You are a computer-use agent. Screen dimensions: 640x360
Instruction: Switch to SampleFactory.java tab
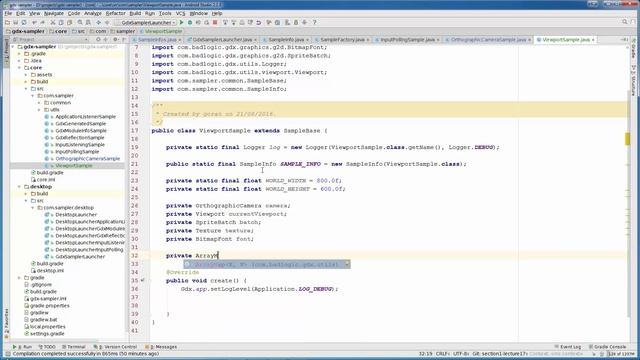click(342, 40)
